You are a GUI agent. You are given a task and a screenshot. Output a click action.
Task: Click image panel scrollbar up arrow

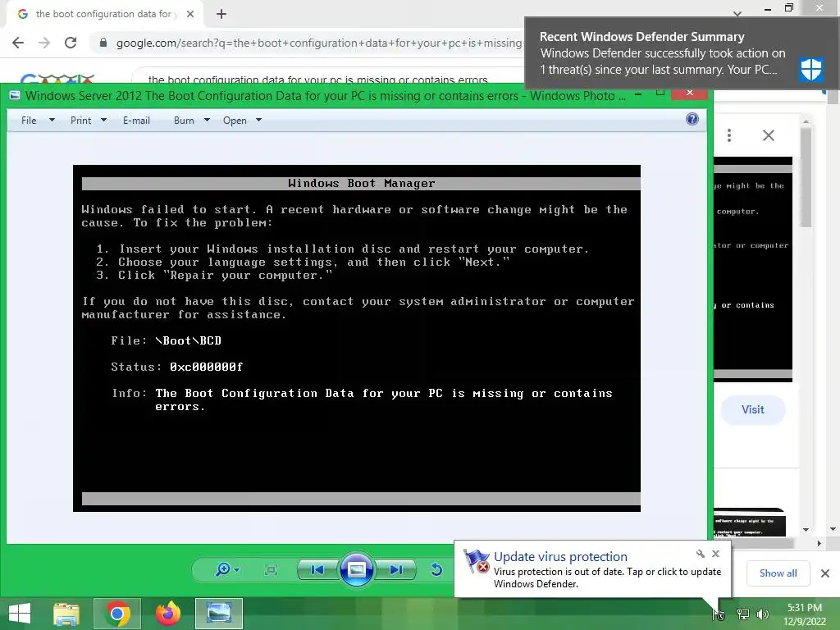click(x=806, y=121)
